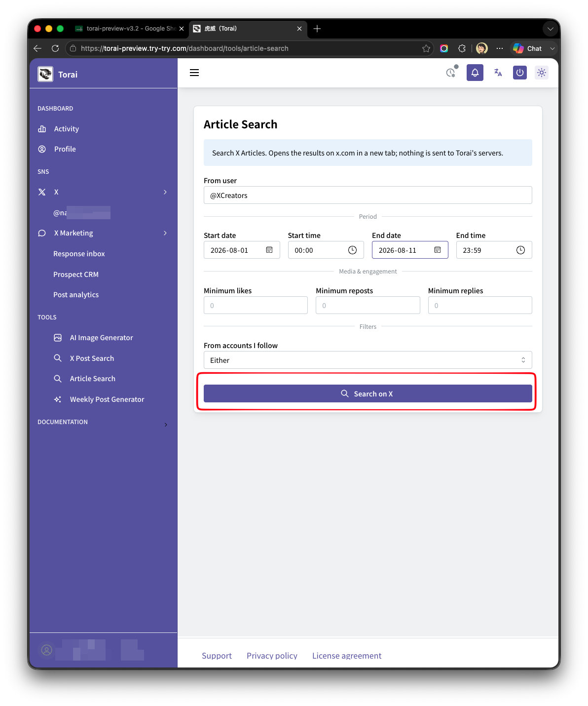Toggle the light theme sun icon
The height and width of the screenshot is (706, 588).
(542, 73)
